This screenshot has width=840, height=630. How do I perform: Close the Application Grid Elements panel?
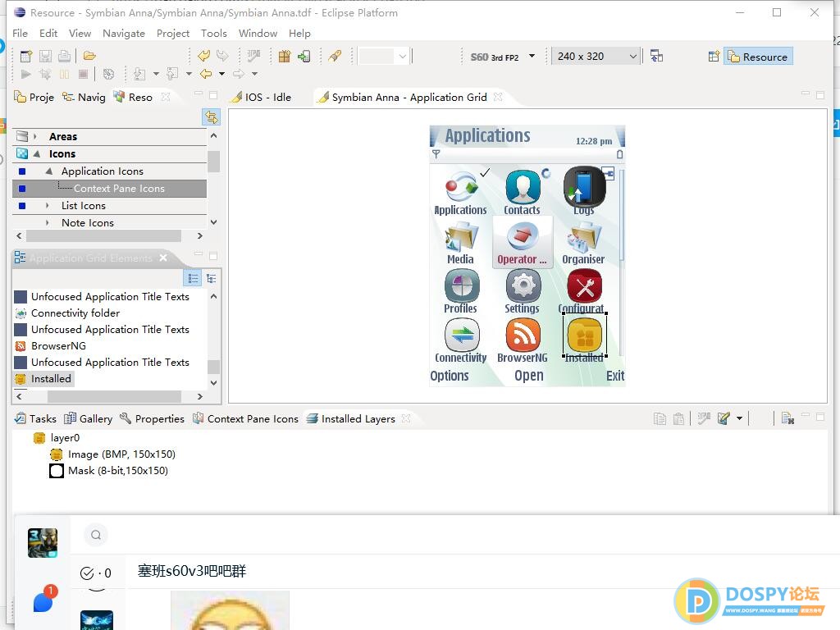tap(163, 258)
